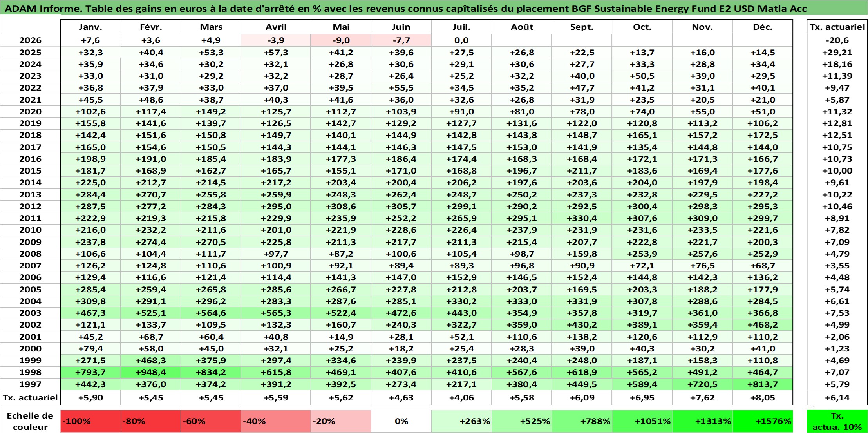The width and height of the screenshot is (868, 433).
Task: Click the +813,7 cell for December 1997
Action: (x=763, y=384)
